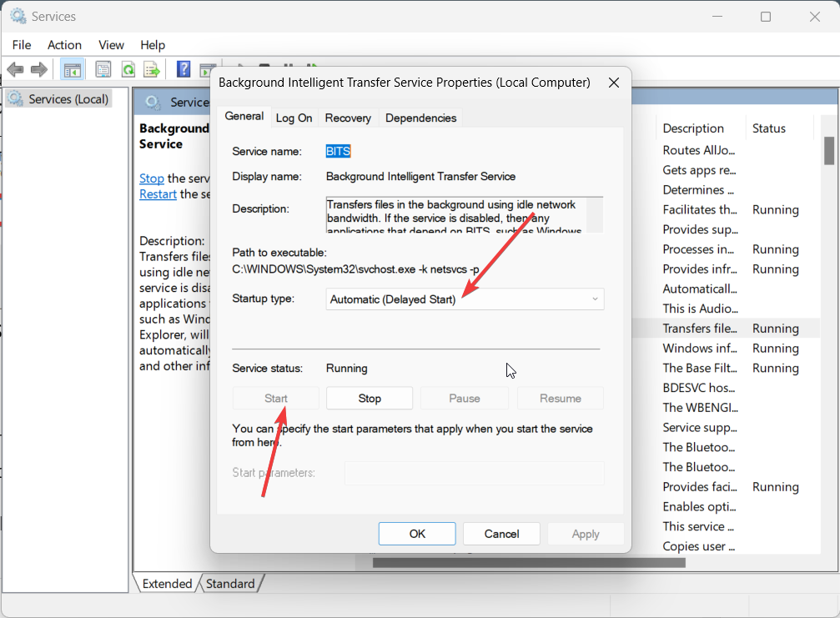Close the BITS Properties dialog

click(614, 83)
